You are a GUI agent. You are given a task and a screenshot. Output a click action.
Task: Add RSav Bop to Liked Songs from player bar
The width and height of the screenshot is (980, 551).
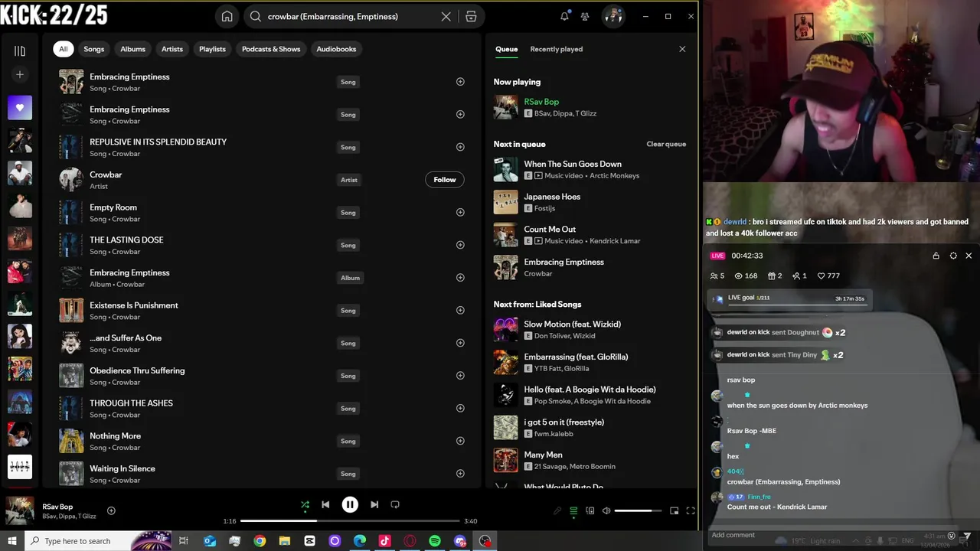pyautogui.click(x=111, y=510)
